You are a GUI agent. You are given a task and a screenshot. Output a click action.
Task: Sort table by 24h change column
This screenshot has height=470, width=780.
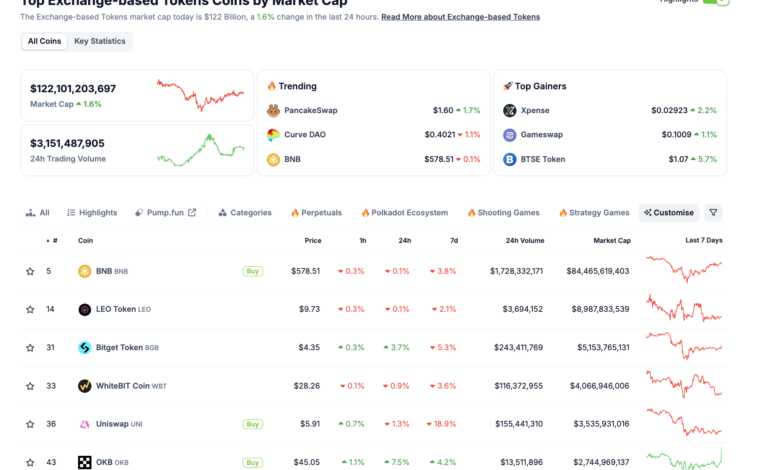click(404, 241)
